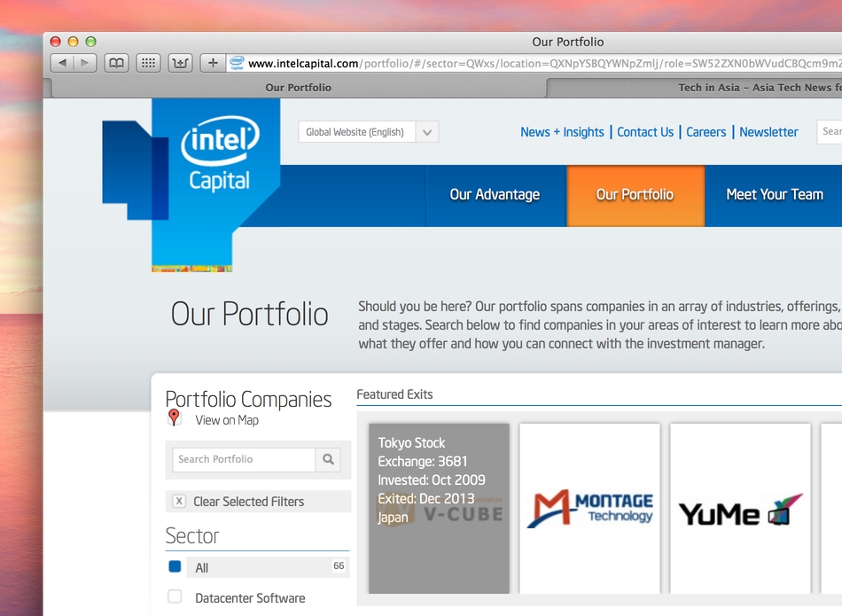Tick the All sector checkbox
The image size is (842, 616).
[x=175, y=566]
